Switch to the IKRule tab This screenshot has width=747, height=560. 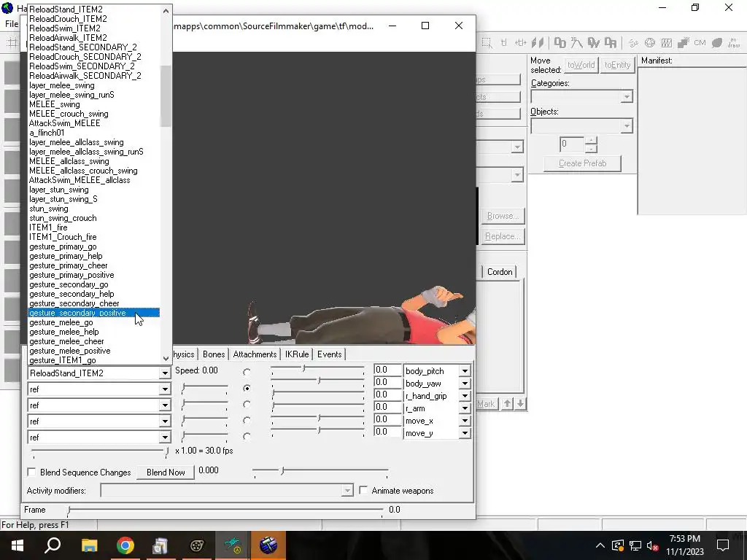point(297,354)
